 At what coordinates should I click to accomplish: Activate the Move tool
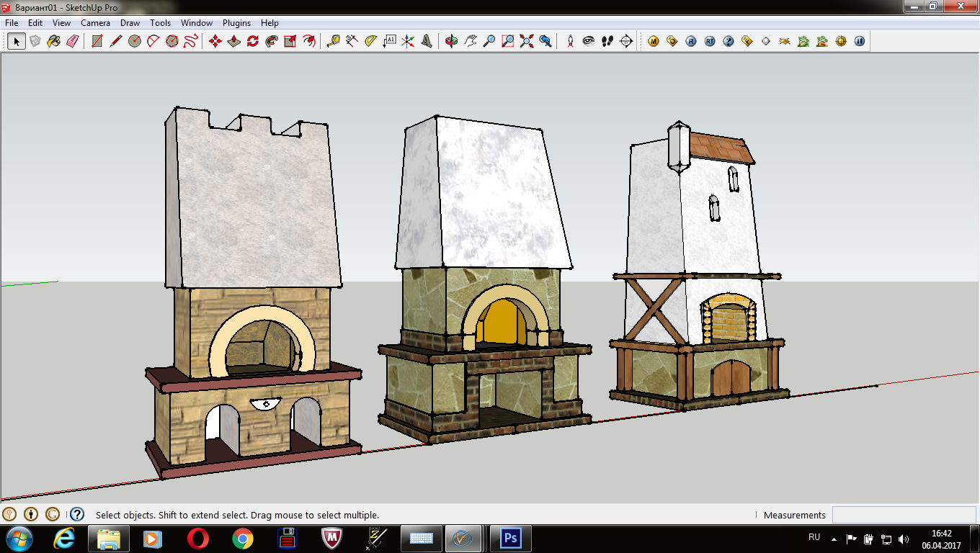tap(215, 41)
